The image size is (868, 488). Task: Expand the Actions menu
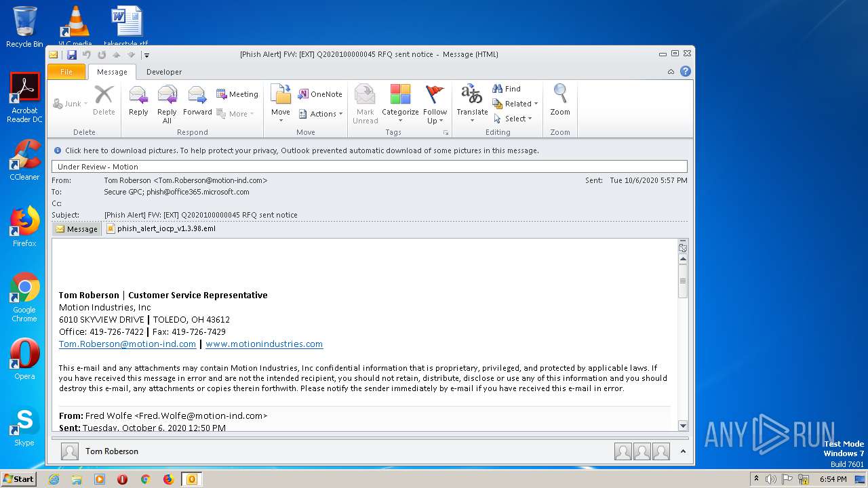tap(320, 114)
